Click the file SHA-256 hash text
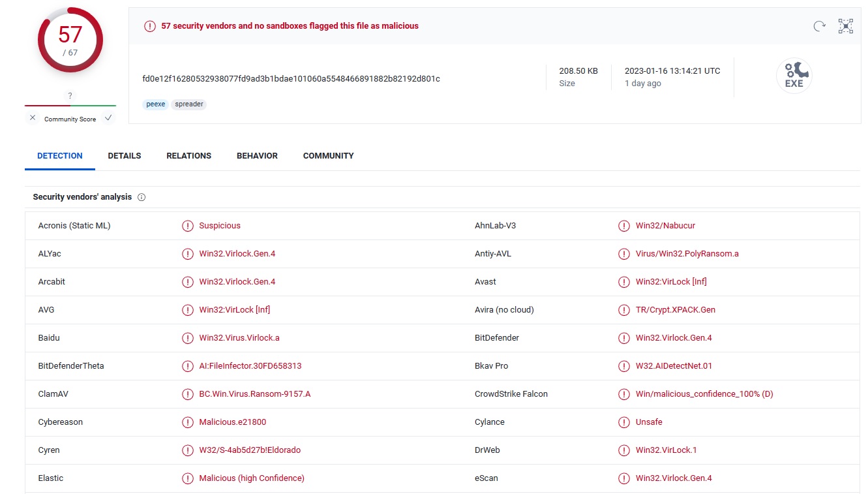This screenshot has width=868, height=494. pyautogui.click(x=291, y=79)
